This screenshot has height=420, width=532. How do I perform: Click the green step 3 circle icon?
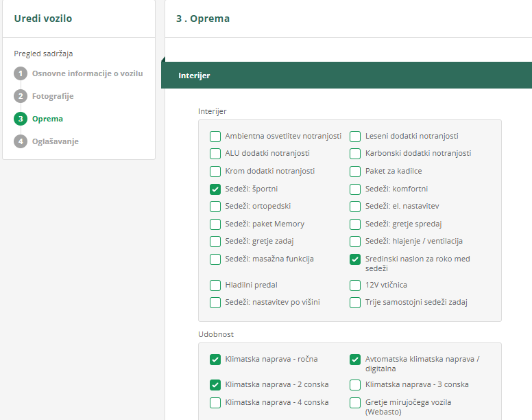[21, 119]
